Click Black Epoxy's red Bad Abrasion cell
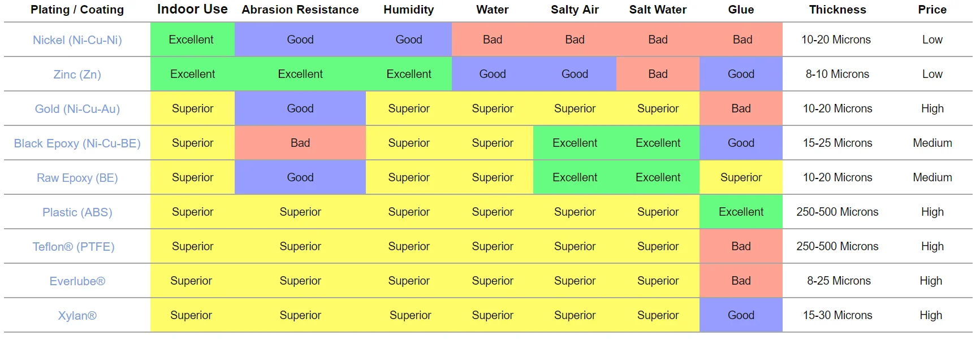The image size is (980, 340). [x=300, y=143]
